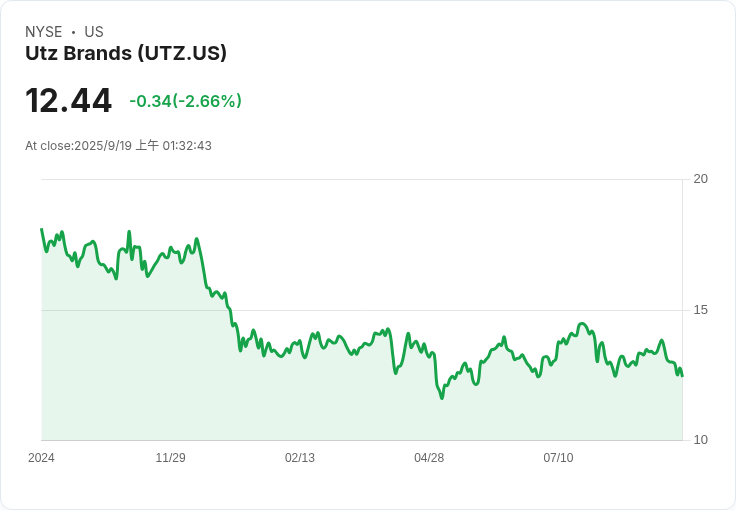This screenshot has height=510, width=736.
Task: Click the chart line's right-most endpoint
Action: click(x=682, y=376)
